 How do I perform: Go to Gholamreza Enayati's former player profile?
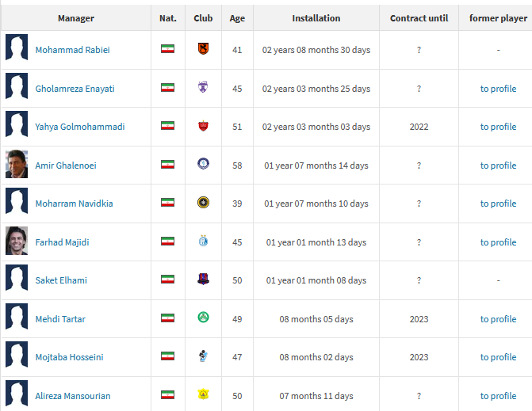498,89
